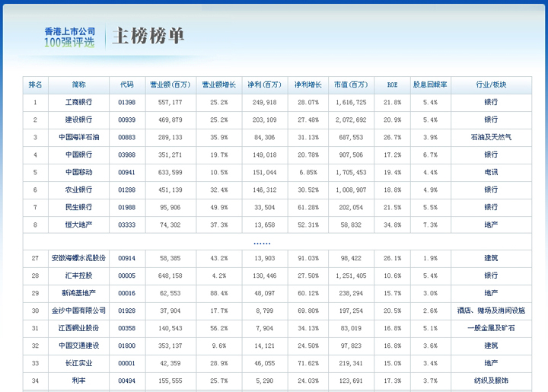The height and width of the screenshot is (392, 548).
Task: Open the 恒大地产 company link
Action: 79,225
